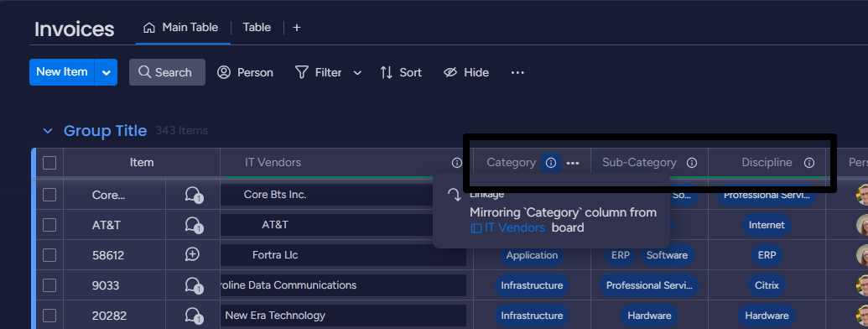
Task: Check the 58612 row checkbox
Action: coord(49,255)
